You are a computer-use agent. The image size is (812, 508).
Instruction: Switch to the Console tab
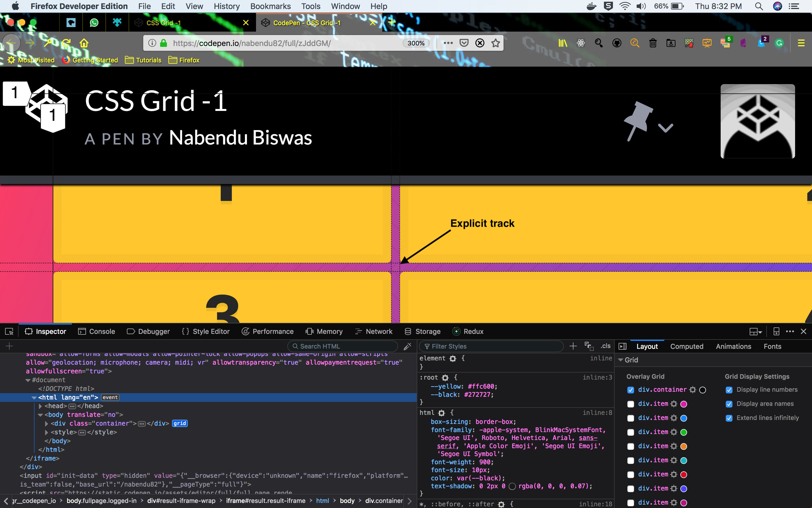96,332
